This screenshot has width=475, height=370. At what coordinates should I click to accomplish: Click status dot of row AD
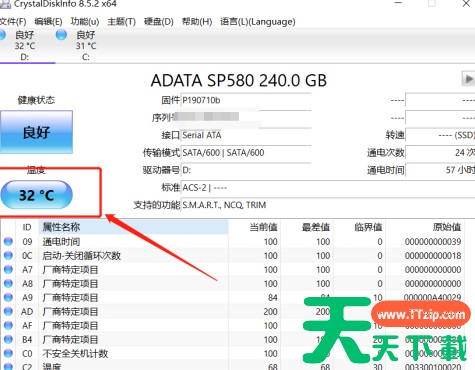coord(8,311)
